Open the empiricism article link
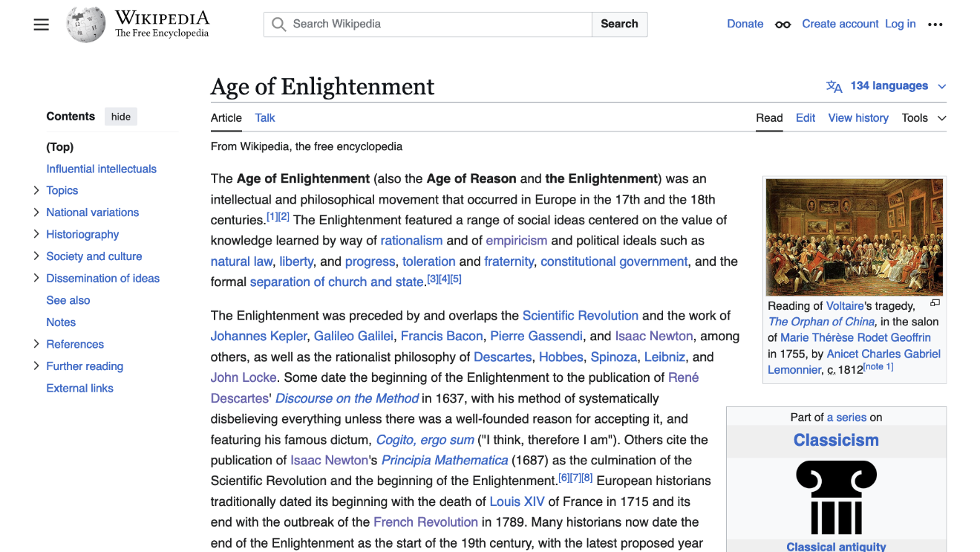Image resolution: width=980 pixels, height=552 pixels. pyautogui.click(x=517, y=241)
